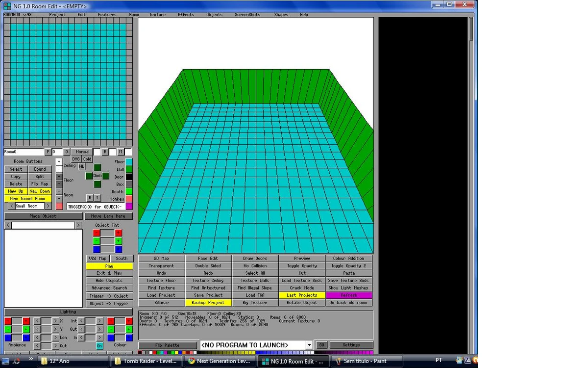Open the Objects menu
This screenshot has width=588, height=368.
click(x=214, y=14)
